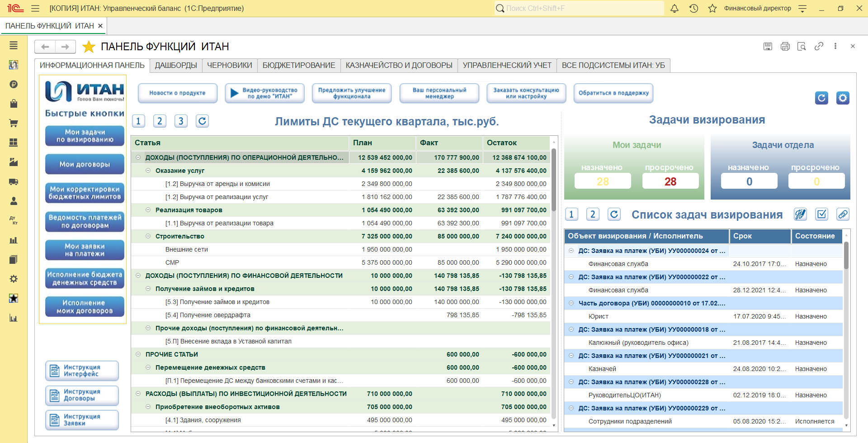The image size is (868, 443).
Task: Click the ruble icon in left sidebar
Action: tap(14, 84)
